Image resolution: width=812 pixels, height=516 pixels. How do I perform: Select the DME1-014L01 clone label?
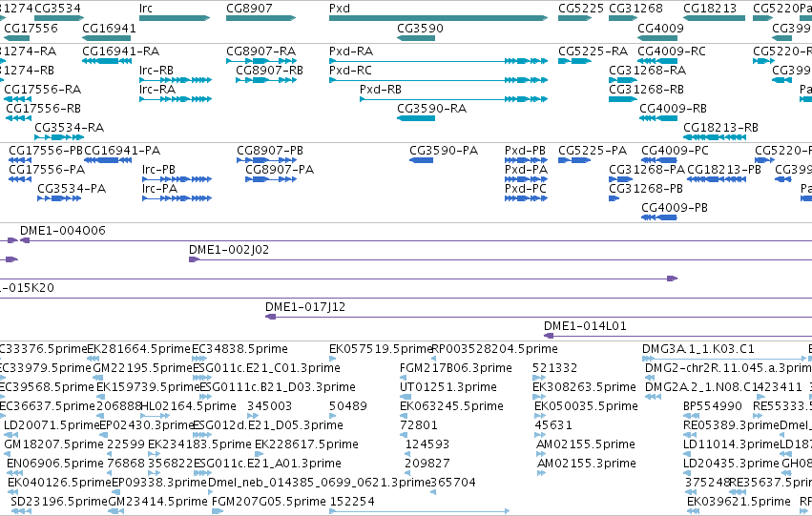[x=585, y=326]
